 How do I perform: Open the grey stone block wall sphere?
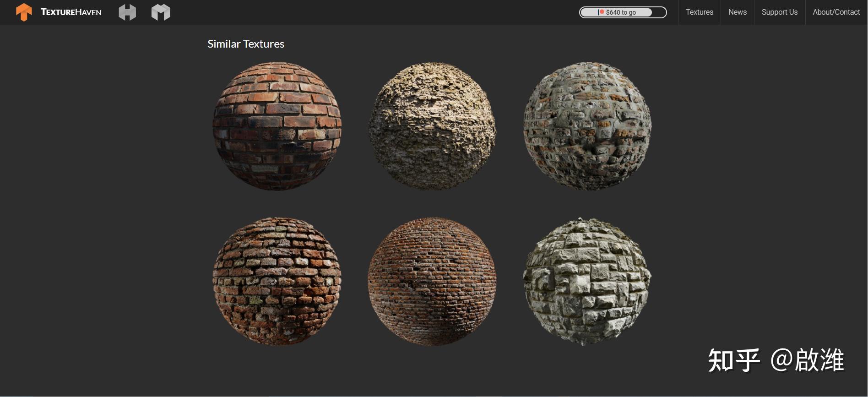tap(587, 281)
